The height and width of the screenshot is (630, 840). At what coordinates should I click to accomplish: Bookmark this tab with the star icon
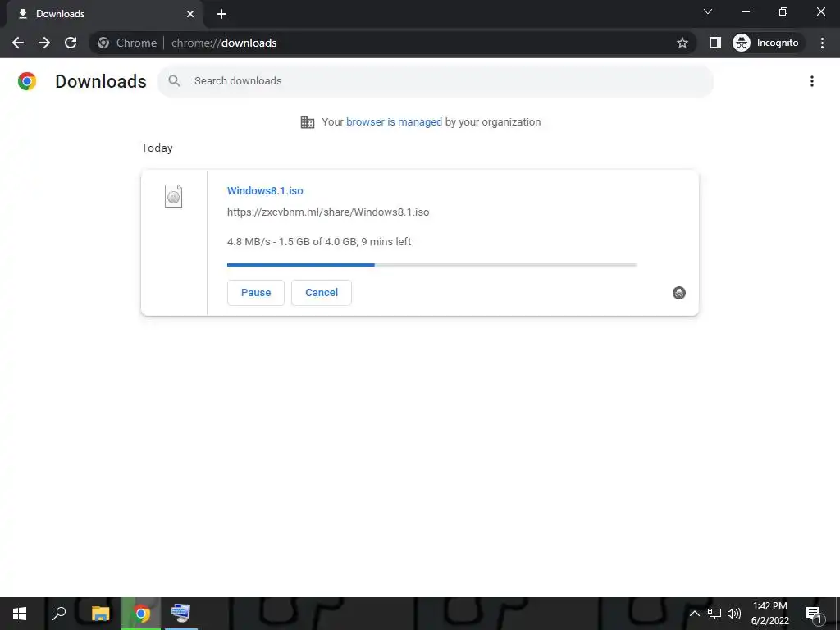[682, 43]
